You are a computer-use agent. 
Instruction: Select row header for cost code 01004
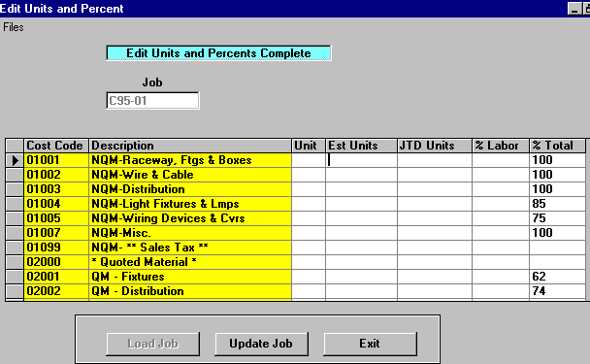coord(15,204)
